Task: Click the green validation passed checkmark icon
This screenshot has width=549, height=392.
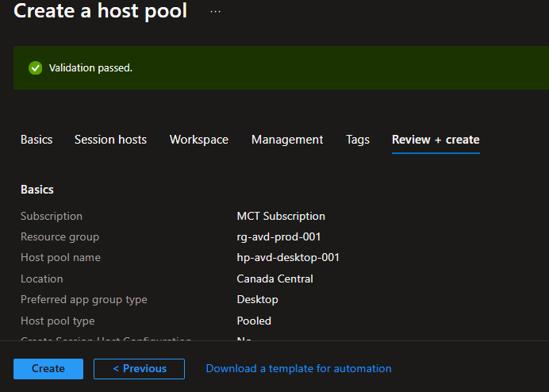Action: pos(35,68)
